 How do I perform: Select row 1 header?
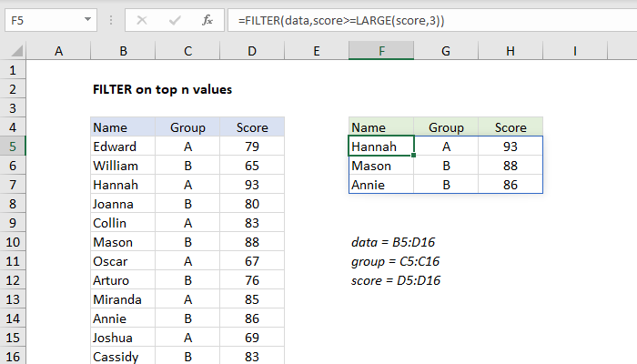(x=13, y=70)
